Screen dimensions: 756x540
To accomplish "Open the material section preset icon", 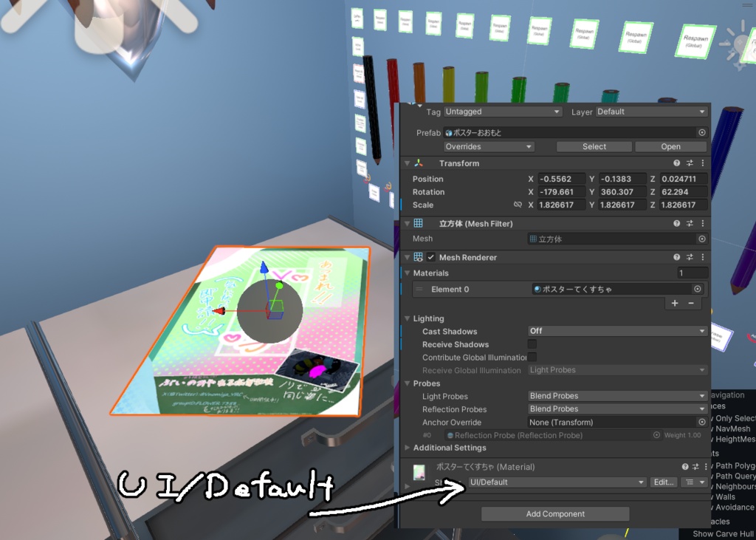I will (x=695, y=467).
